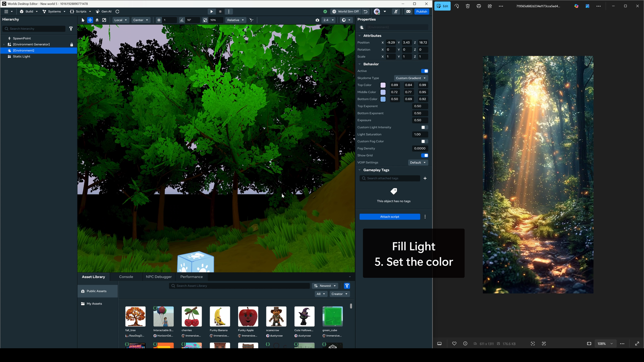Image resolution: width=644 pixels, height=362 pixels.
Task: Open the VOIP Settings Default dropdown
Action: pyautogui.click(x=418, y=163)
